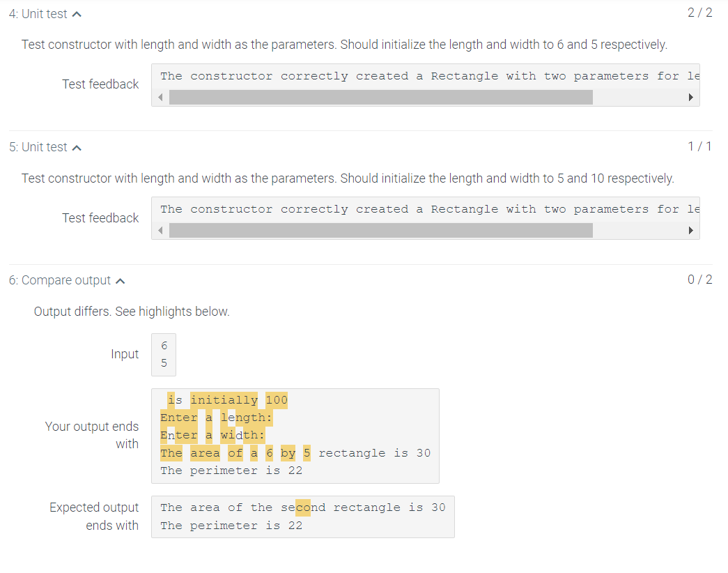Select the collapse chevron beside '5: Unit test'
Image resolution: width=728 pixels, height=573 pixels.
[77, 146]
